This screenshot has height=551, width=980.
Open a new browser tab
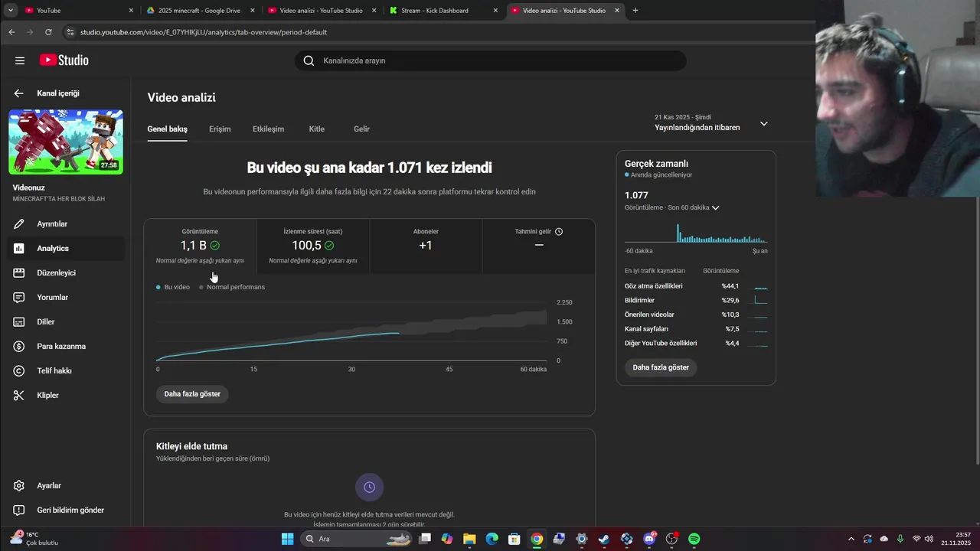coord(635,11)
